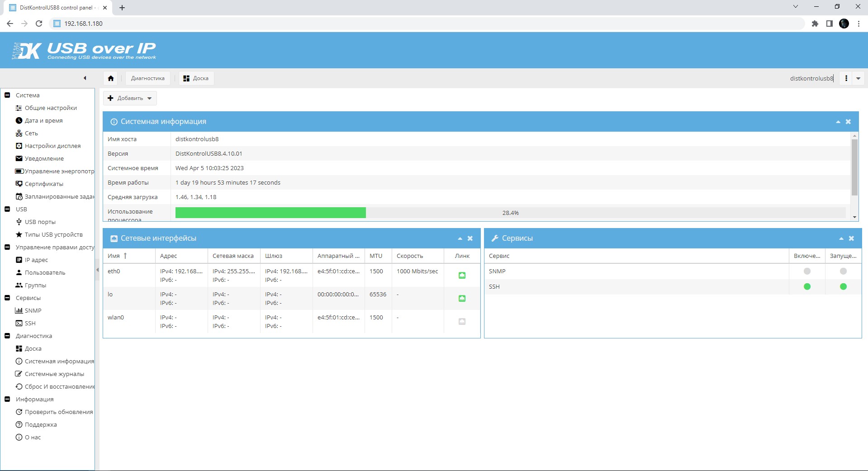Click Доска breadcrumb tab
This screenshot has width=868, height=471.
196,78
